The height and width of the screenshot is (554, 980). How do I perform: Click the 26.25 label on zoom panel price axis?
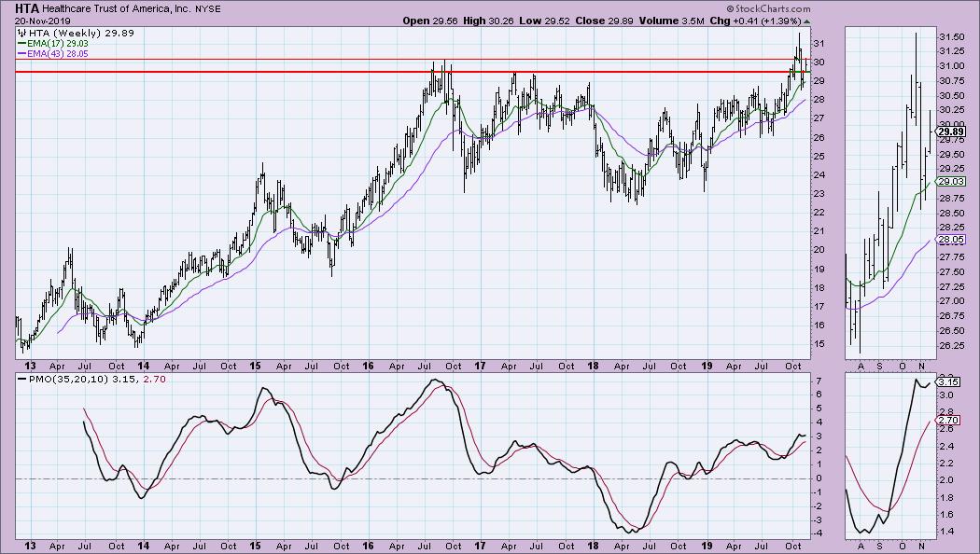[x=951, y=345]
